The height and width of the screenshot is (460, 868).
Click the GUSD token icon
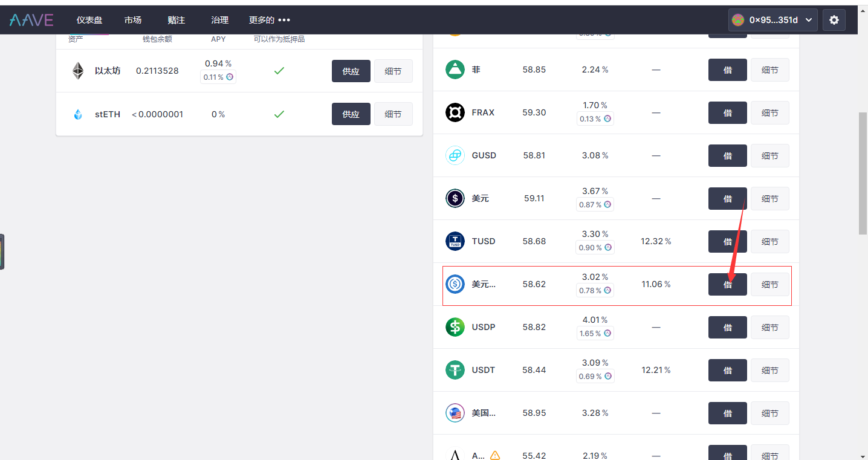click(455, 155)
